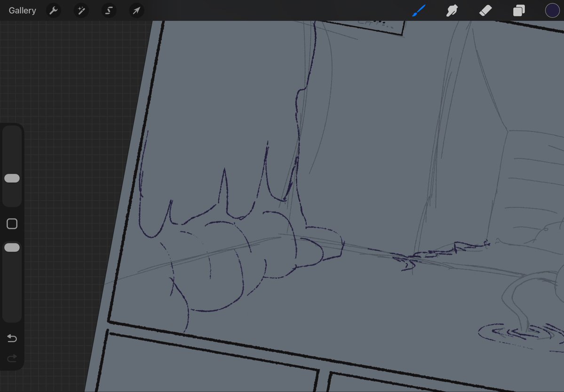564x392 pixels.
Task: Open the Actions wrench menu
Action: (x=54, y=10)
